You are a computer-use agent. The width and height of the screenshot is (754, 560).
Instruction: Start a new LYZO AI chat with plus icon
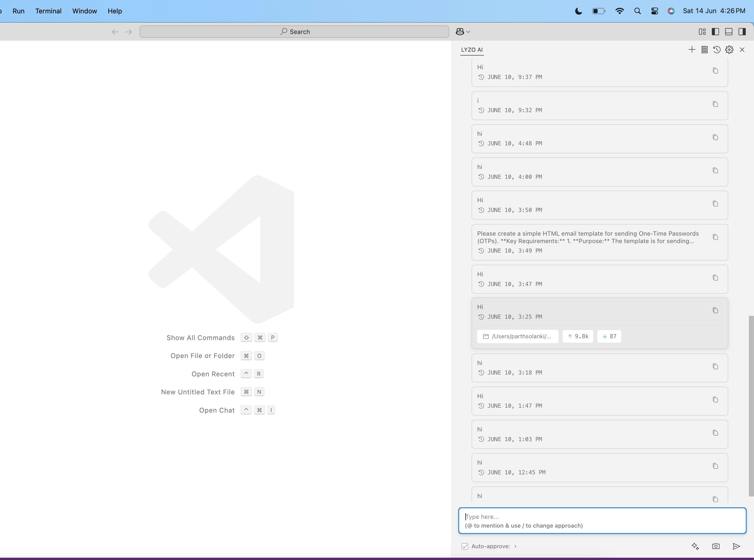coord(692,50)
